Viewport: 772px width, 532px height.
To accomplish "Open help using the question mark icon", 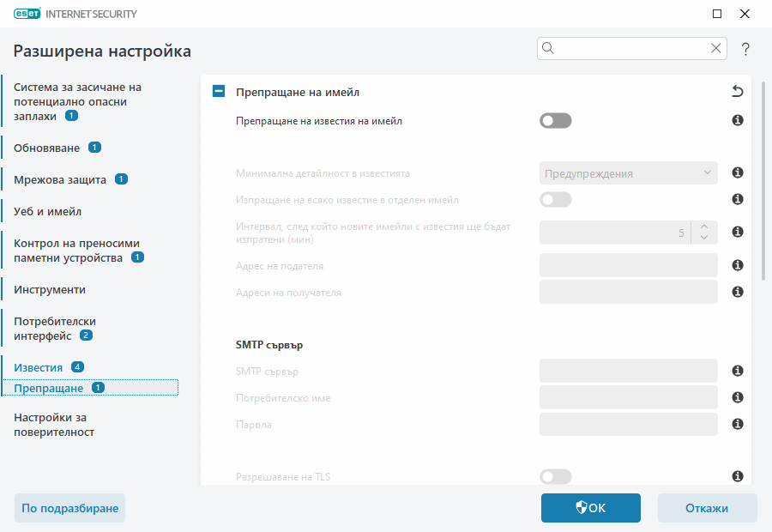I will 745,48.
